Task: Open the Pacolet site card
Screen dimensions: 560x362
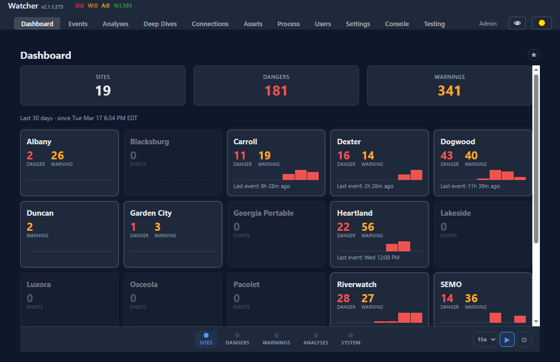Action: (276, 299)
